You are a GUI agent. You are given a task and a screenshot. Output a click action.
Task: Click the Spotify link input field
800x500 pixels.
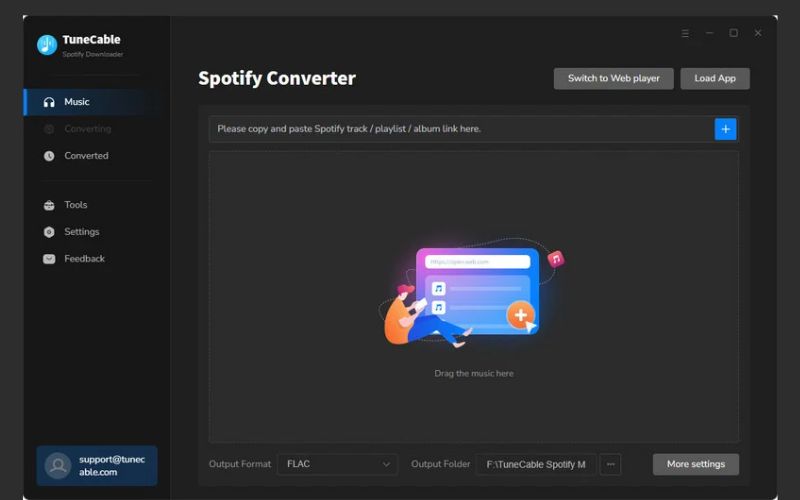point(460,129)
